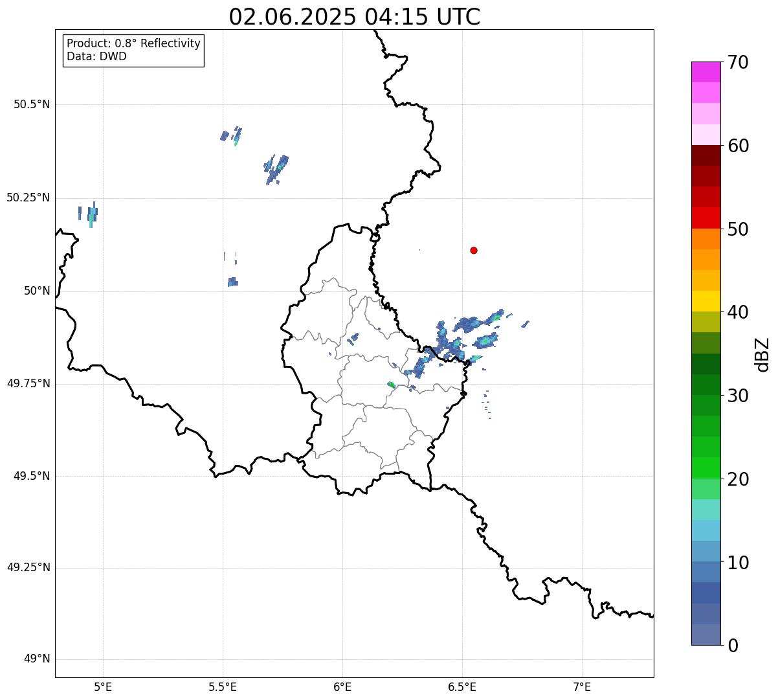Click the small green radar echo inside Luxembourg
The image size is (778, 700).
[x=392, y=385]
